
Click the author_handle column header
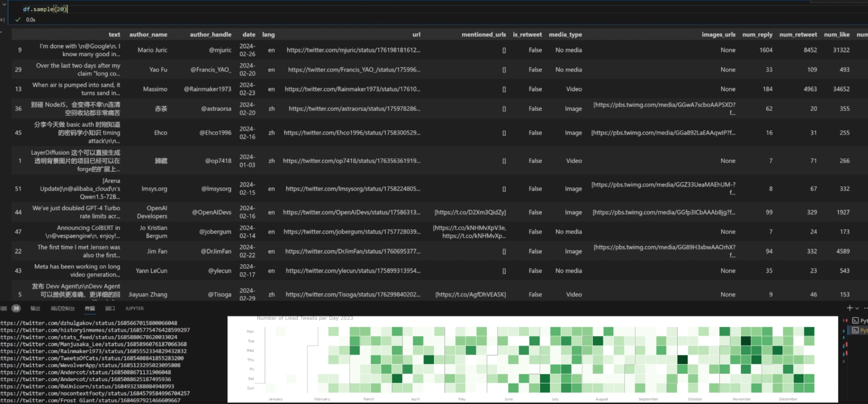click(x=210, y=34)
